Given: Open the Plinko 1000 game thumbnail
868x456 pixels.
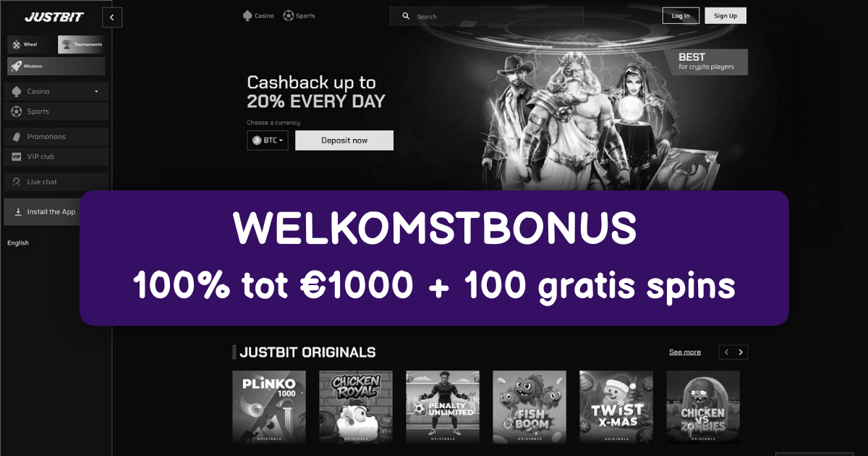Looking at the screenshot, I should point(269,407).
